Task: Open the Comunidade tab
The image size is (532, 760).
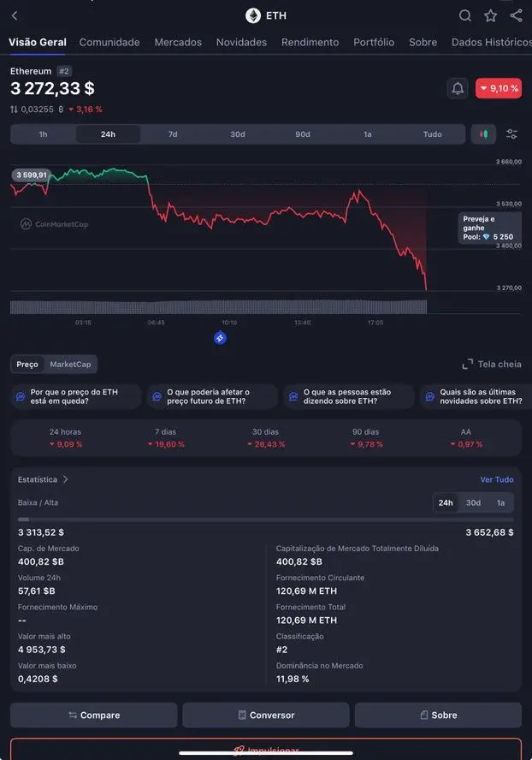Action: 109,42
